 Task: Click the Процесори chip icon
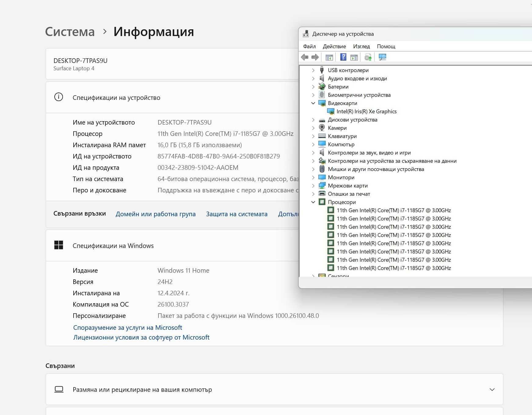[x=322, y=202]
